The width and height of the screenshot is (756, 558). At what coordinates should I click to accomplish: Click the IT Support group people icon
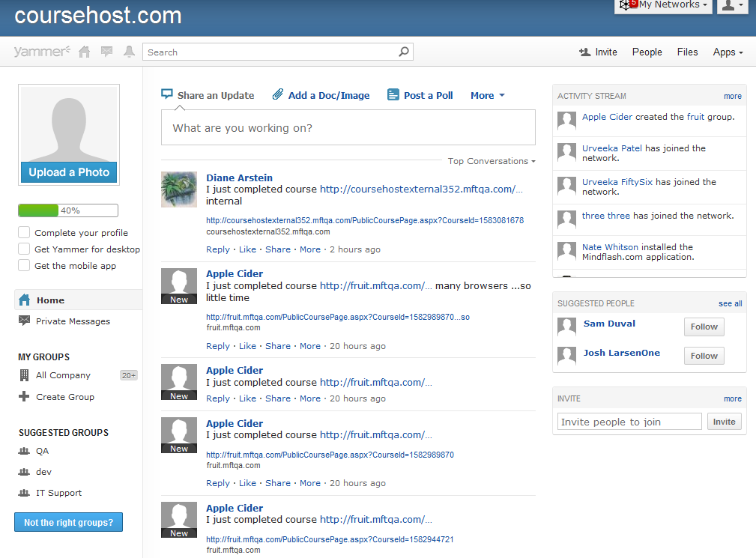point(24,493)
